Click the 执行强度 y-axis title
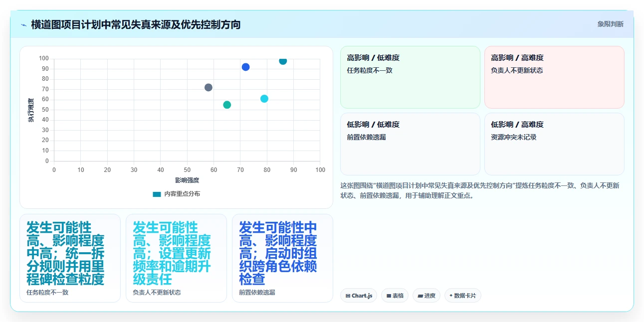 click(31, 110)
